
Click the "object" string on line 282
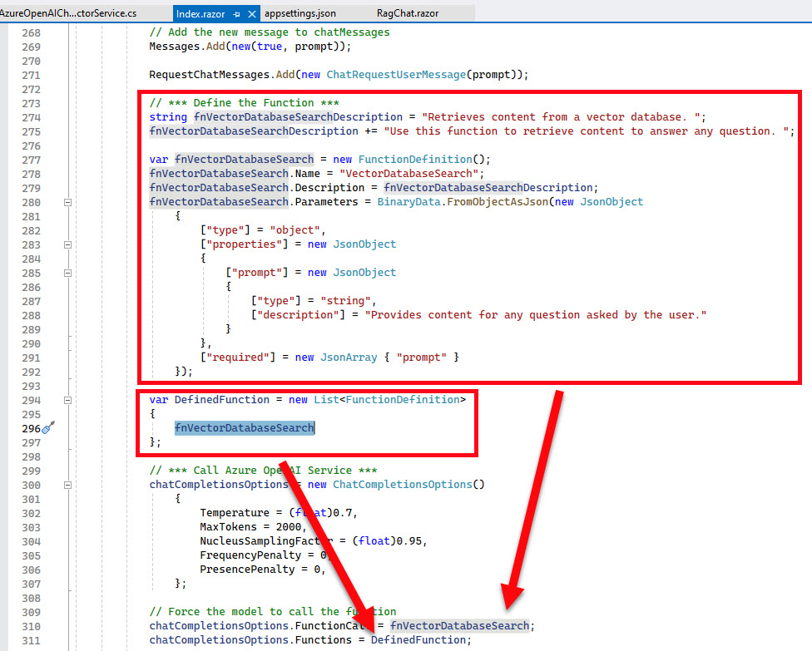click(295, 230)
